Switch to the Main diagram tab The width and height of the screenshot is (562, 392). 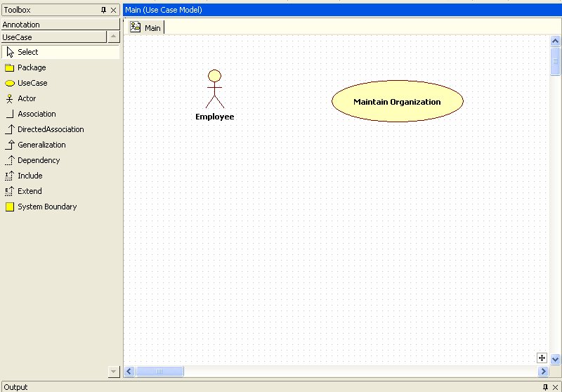coord(146,27)
